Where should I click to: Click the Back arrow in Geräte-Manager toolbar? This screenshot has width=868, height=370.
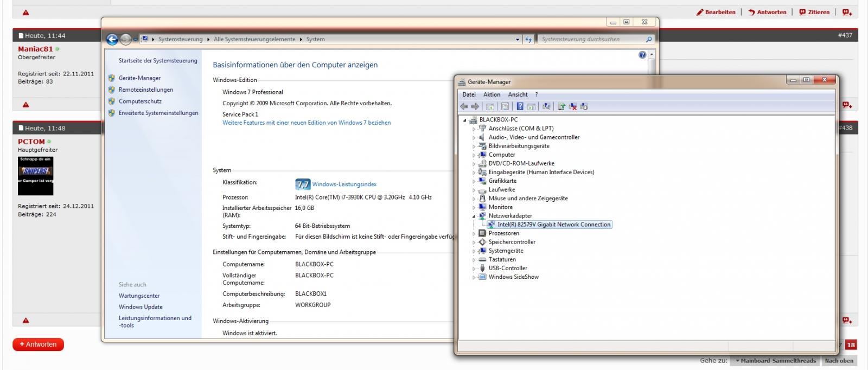click(x=464, y=106)
